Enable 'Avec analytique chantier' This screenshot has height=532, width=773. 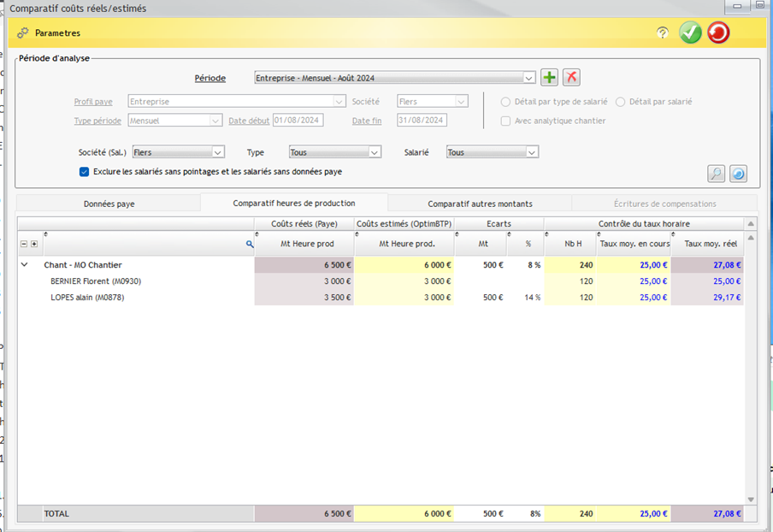tap(505, 120)
